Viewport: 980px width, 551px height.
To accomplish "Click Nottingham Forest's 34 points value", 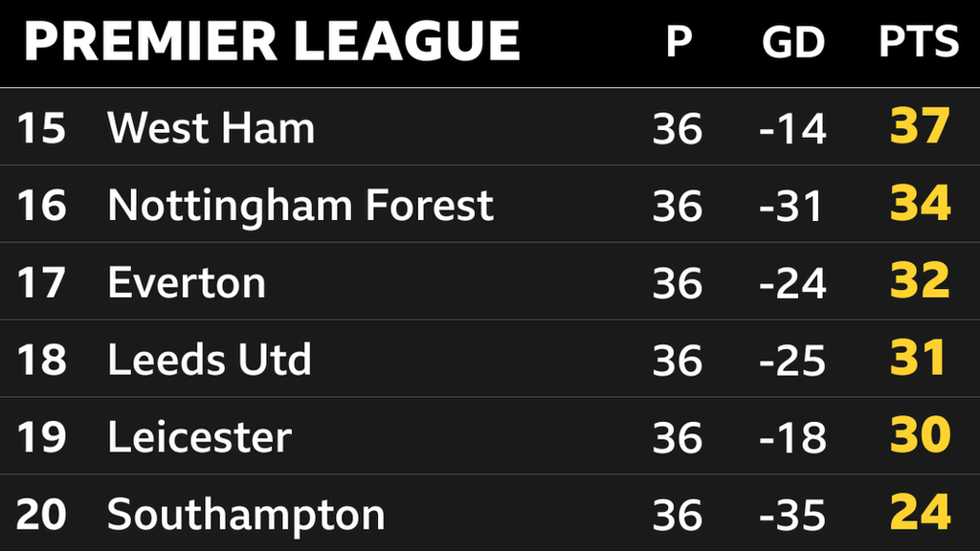I will coord(920,205).
